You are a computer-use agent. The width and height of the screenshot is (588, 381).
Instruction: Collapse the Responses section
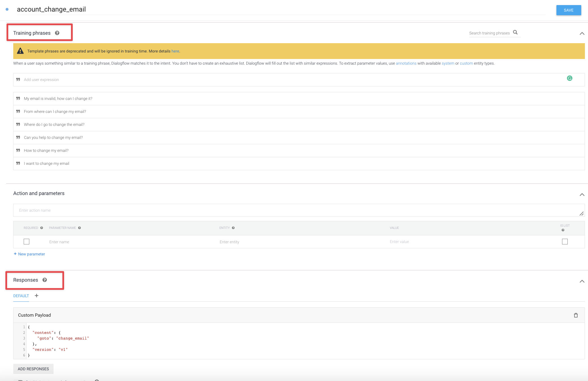coord(582,281)
